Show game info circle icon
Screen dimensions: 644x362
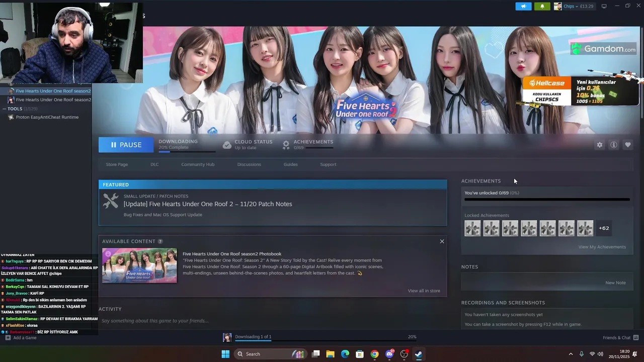[x=613, y=145]
